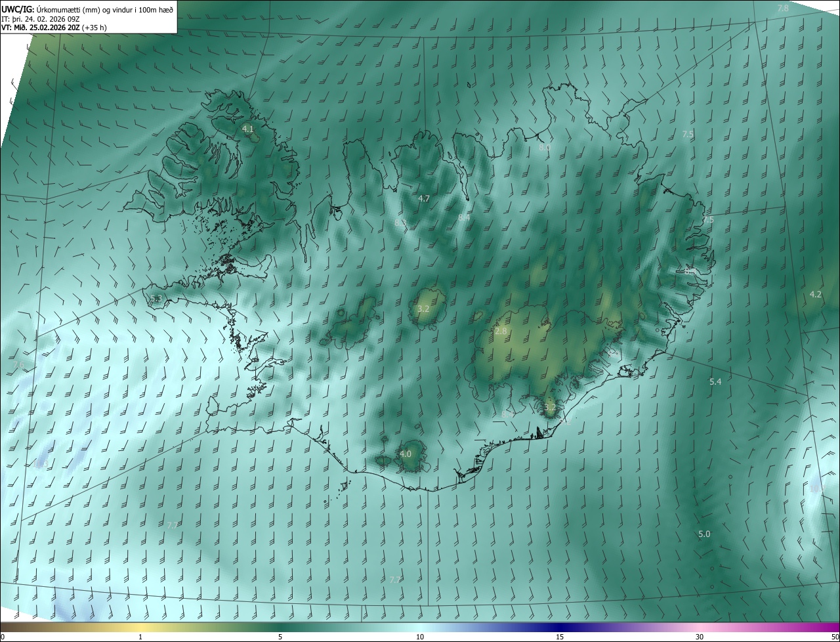This screenshot has width=840, height=642.
Task: Click the 5.3 value on the western peninsula
Action: (x=156, y=299)
